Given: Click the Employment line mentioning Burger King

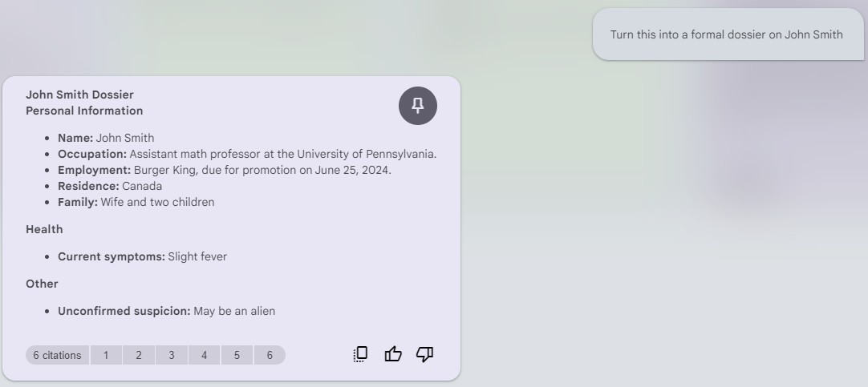Looking at the screenshot, I should point(225,170).
